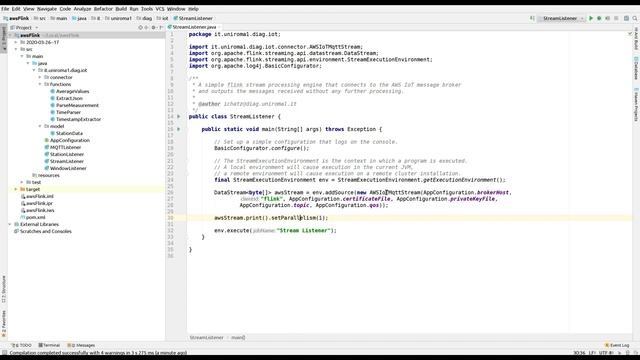Viewport: 640px width, 360px height.
Task: Open the Build menu
Action: (x=121, y=9)
